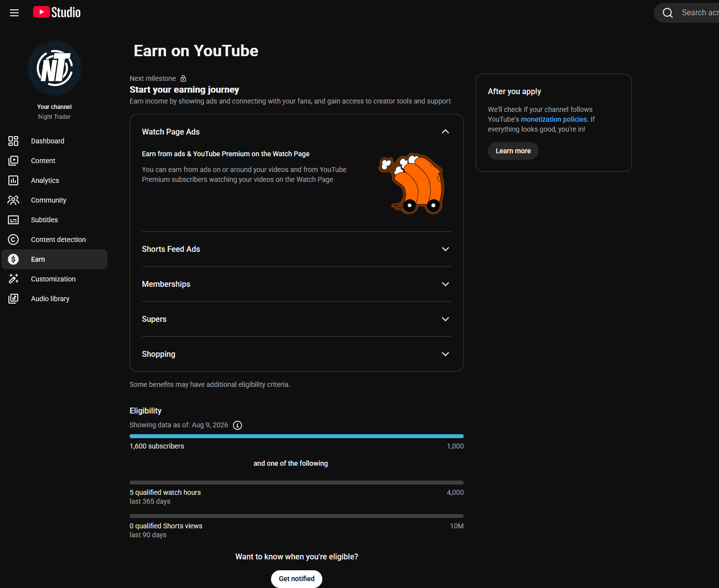
Task: Click the Analytics chart icon
Action: click(13, 180)
